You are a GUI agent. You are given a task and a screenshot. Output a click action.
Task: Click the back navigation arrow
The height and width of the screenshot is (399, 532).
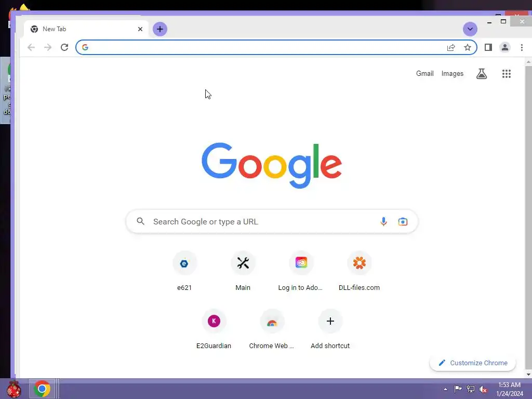click(31, 47)
